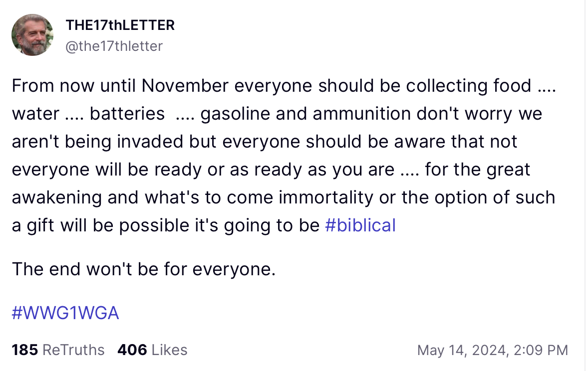Click the number 185 beside ReTruths

[25, 350]
